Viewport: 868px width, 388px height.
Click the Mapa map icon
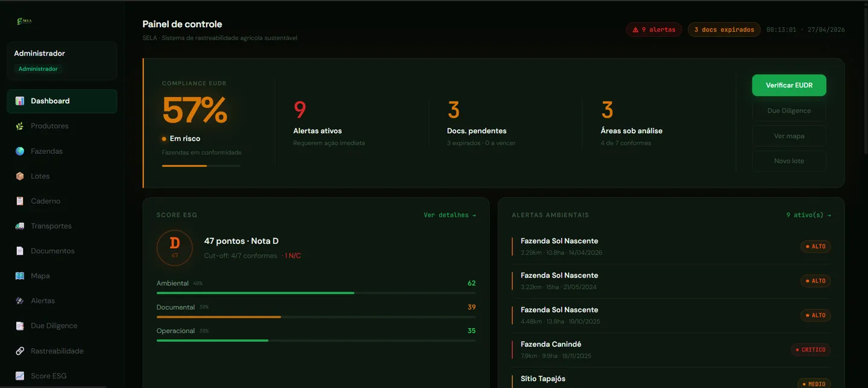(x=20, y=276)
